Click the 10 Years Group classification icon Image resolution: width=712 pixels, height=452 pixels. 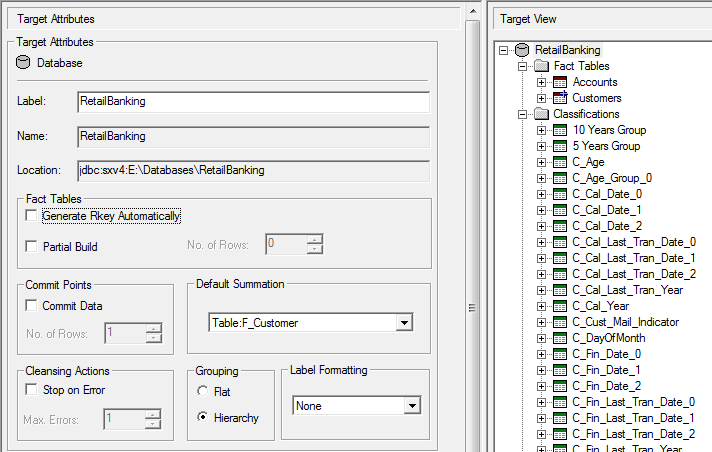[x=560, y=130]
